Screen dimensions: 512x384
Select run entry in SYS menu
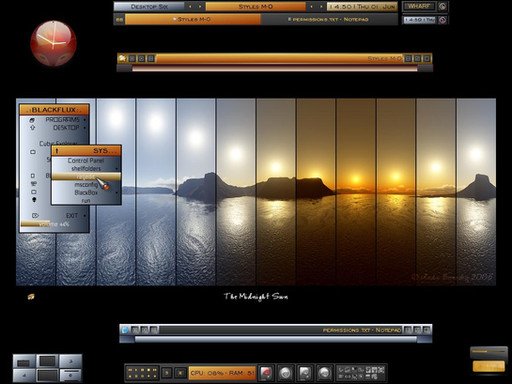(x=86, y=201)
